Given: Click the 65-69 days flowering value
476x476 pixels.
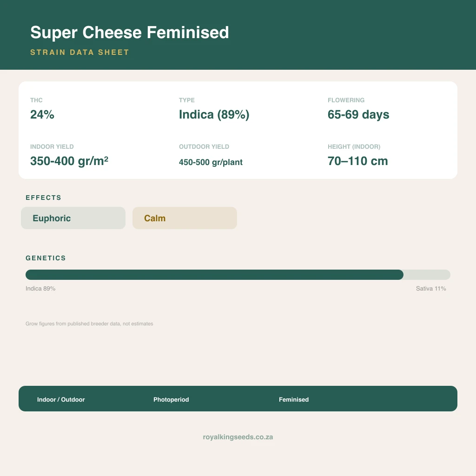Looking at the screenshot, I should (x=358, y=114).
